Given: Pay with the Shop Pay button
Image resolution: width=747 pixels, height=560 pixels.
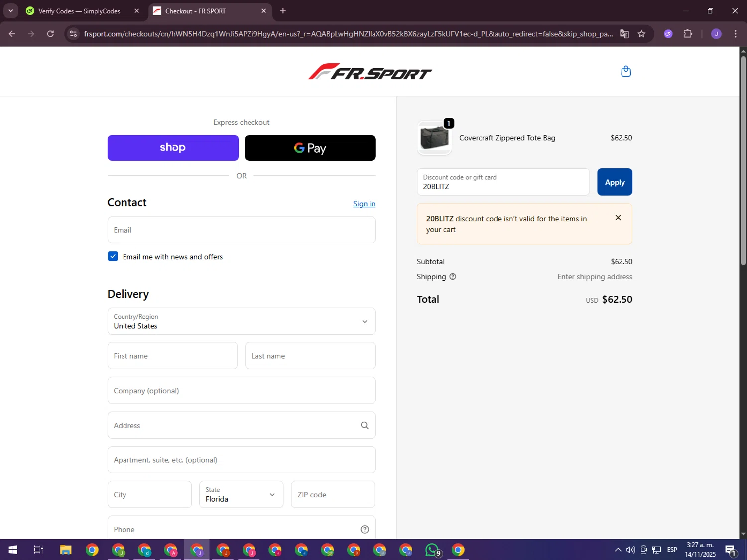Looking at the screenshot, I should [173, 148].
